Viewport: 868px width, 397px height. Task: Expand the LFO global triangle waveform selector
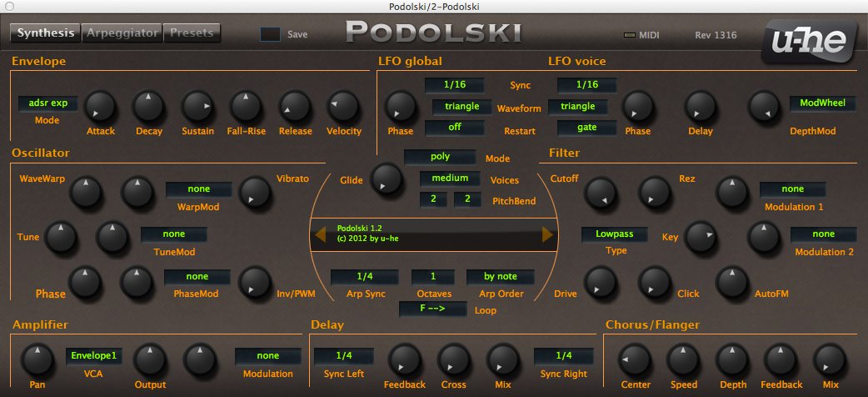461,107
